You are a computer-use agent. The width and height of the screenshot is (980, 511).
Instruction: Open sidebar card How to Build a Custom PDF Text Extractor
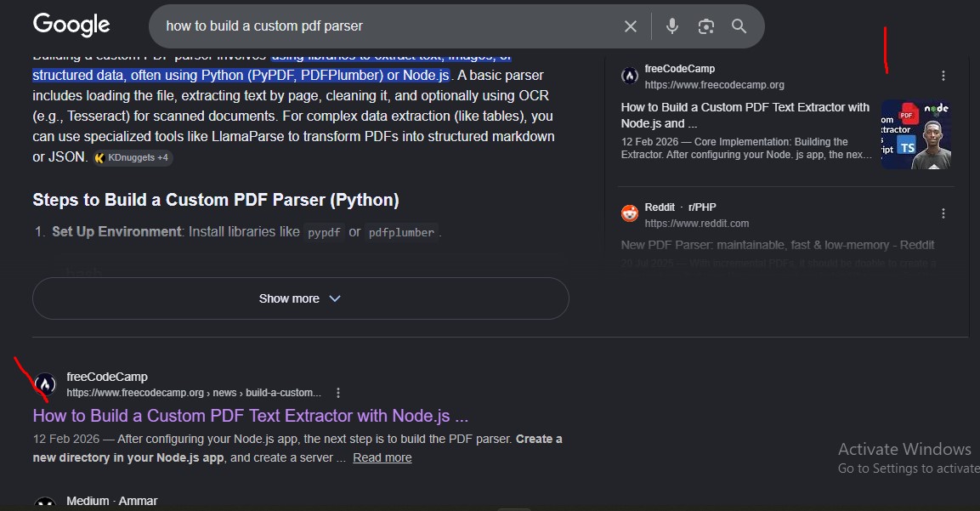(x=745, y=115)
